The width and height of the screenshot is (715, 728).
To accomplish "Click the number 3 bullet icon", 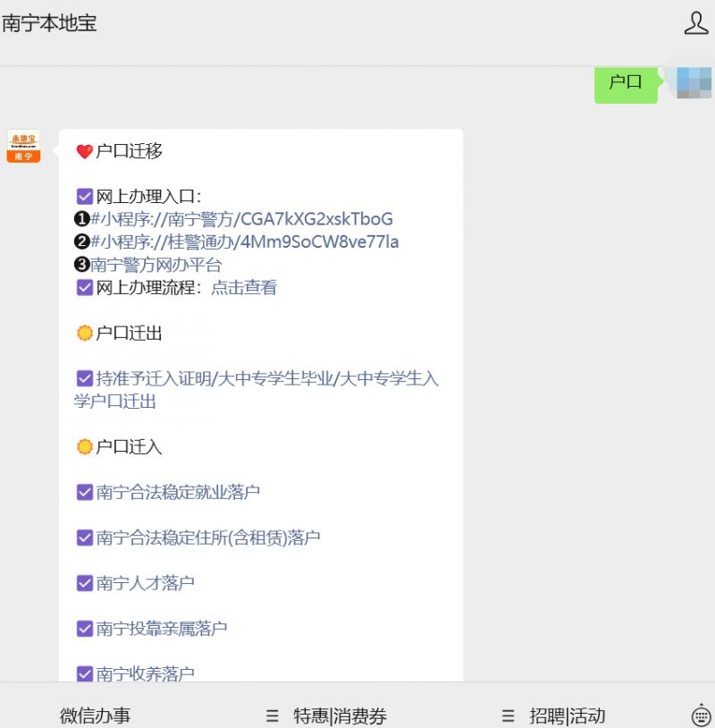I will (82, 264).
